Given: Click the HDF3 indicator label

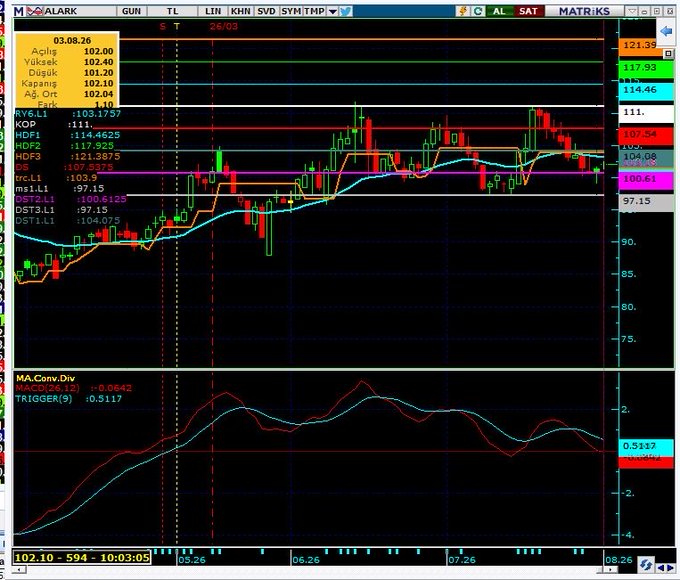Looking at the screenshot, I should (27, 157).
